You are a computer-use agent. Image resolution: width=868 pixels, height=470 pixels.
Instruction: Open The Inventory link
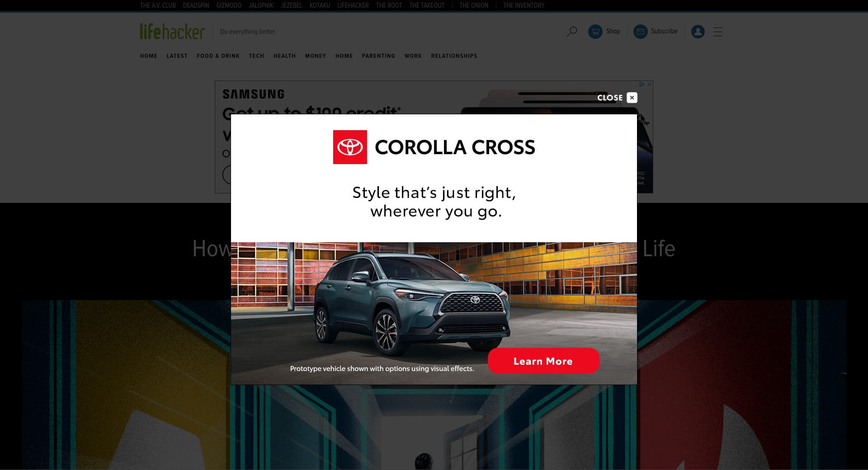pyautogui.click(x=524, y=5)
